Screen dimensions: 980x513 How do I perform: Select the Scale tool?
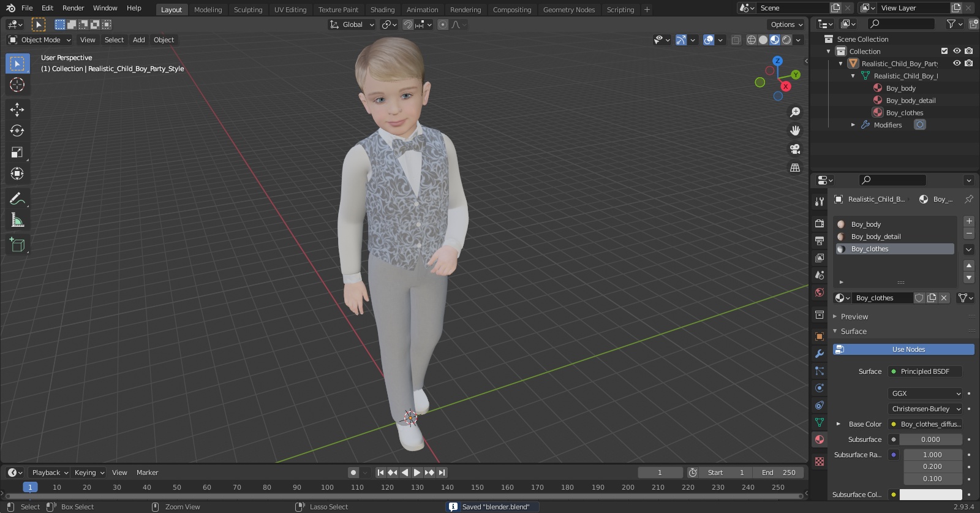pos(17,152)
